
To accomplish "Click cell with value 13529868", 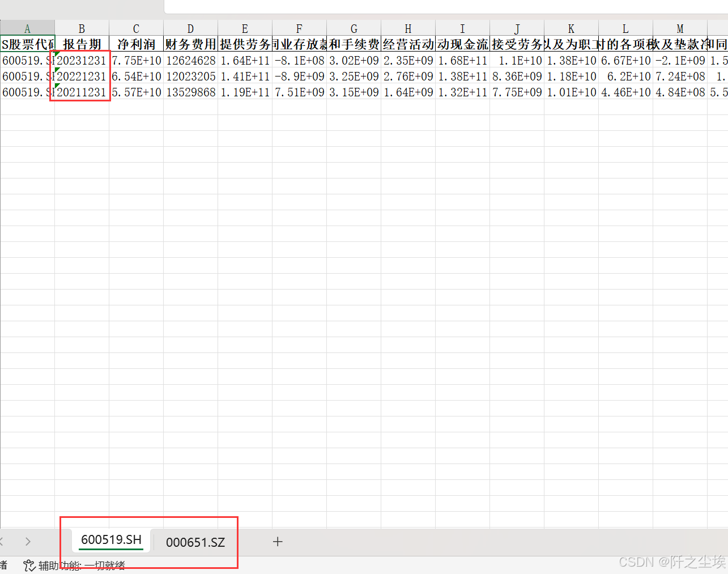I will coord(190,92).
